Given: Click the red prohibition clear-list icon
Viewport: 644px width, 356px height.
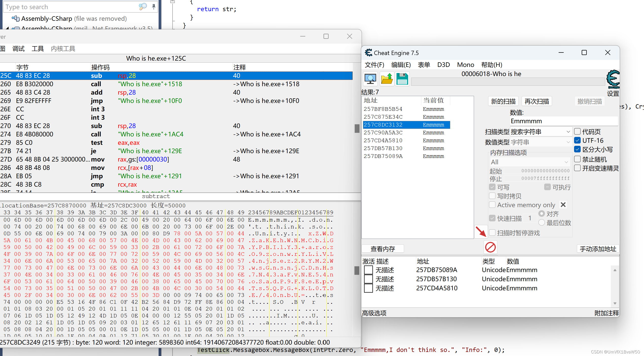Looking at the screenshot, I should 490,247.
